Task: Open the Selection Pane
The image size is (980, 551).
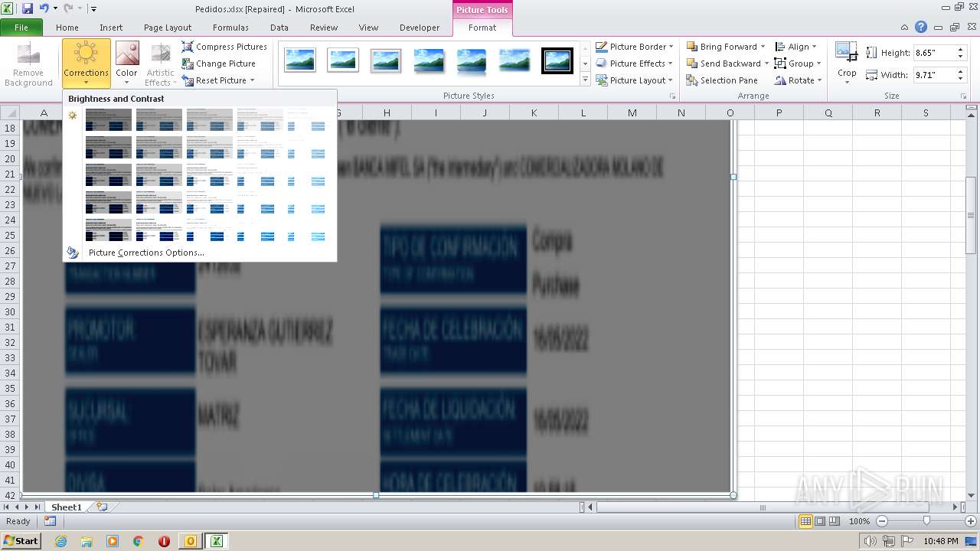Action: click(722, 80)
